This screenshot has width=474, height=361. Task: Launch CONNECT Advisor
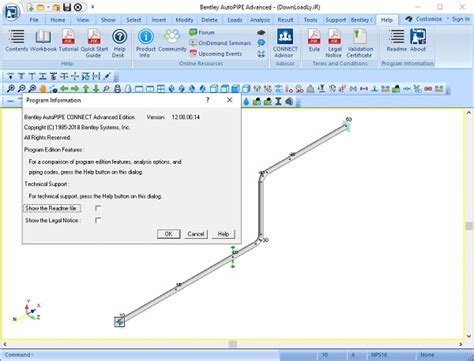285,43
